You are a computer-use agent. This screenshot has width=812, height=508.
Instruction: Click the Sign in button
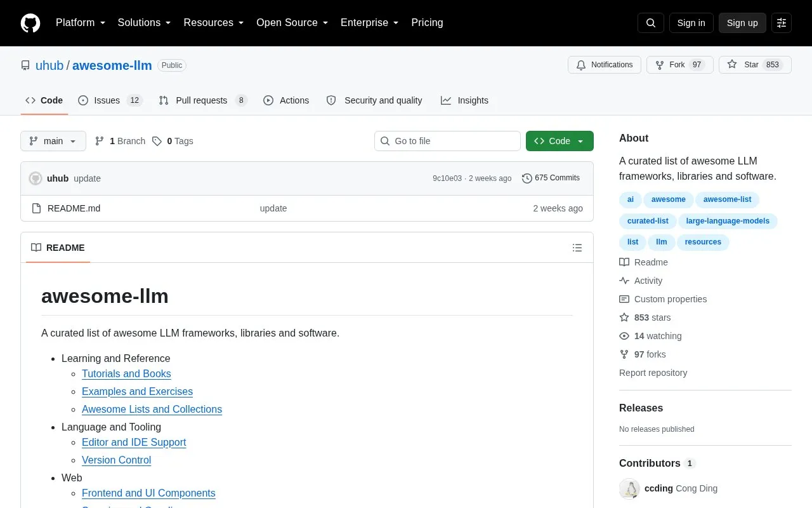click(x=691, y=23)
